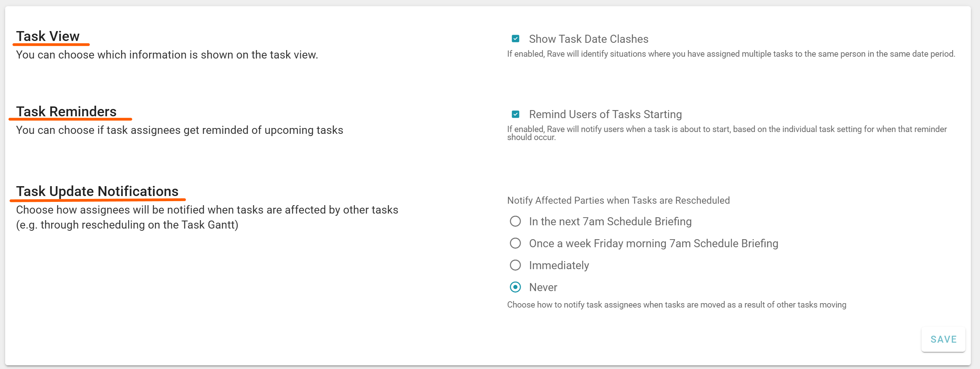980x369 pixels.
Task: Pick the Never notification radio button
Action: (515, 287)
